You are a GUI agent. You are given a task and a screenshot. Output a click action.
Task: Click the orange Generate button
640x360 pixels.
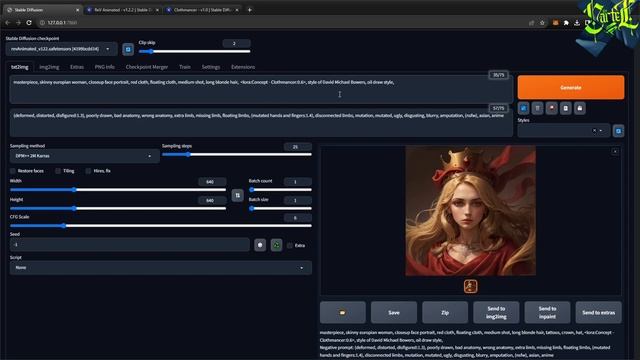[x=571, y=87]
